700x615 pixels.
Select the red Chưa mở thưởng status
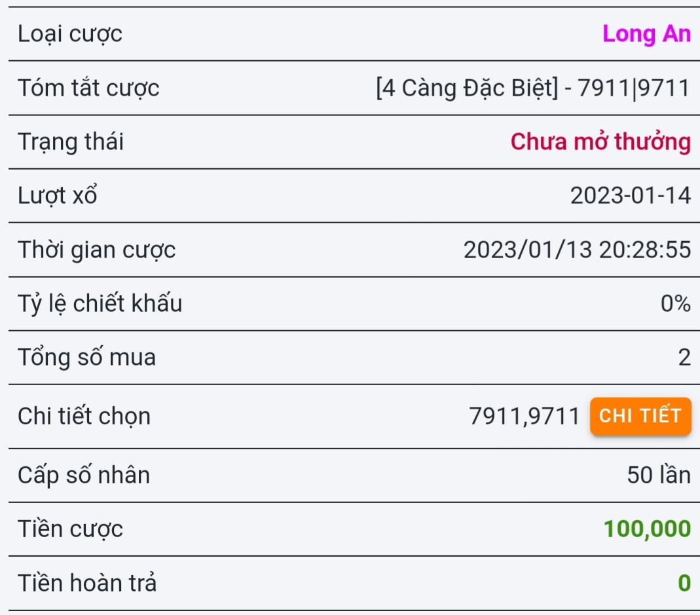[600, 141]
